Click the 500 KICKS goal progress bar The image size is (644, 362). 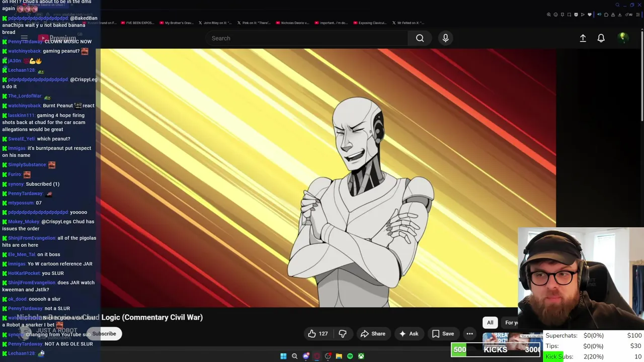point(496,350)
